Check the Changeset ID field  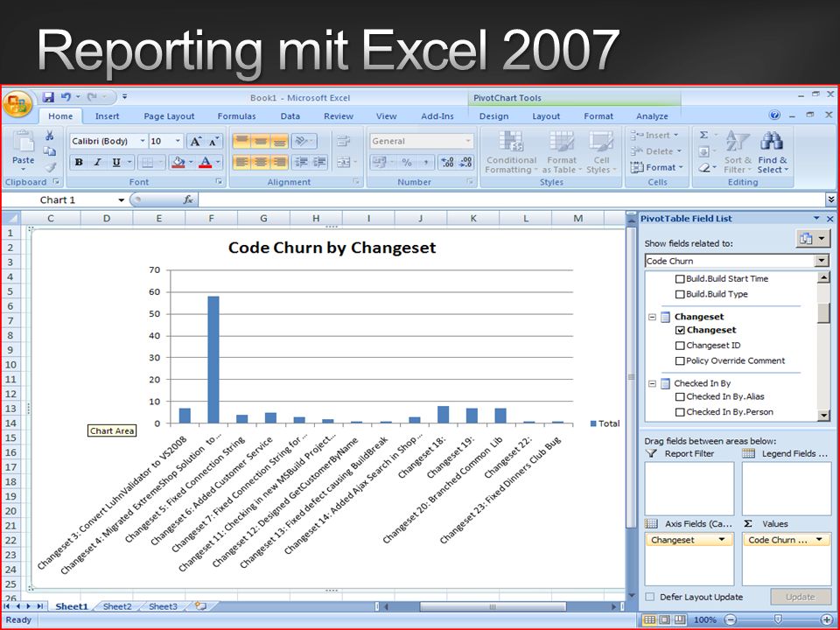click(x=680, y=346)
